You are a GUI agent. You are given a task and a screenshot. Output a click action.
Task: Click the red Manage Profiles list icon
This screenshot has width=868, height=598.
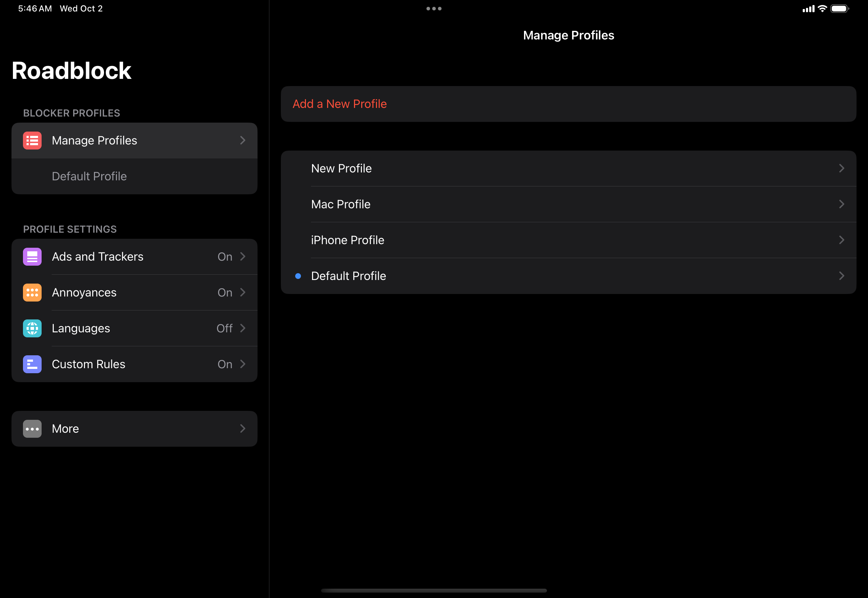(x=32, y=141)
